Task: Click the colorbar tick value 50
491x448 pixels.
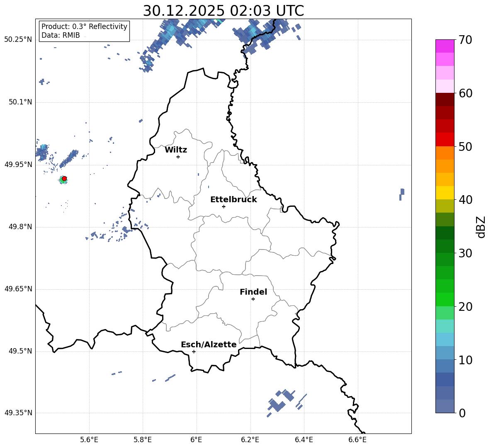Action: [x=465, y=147]
